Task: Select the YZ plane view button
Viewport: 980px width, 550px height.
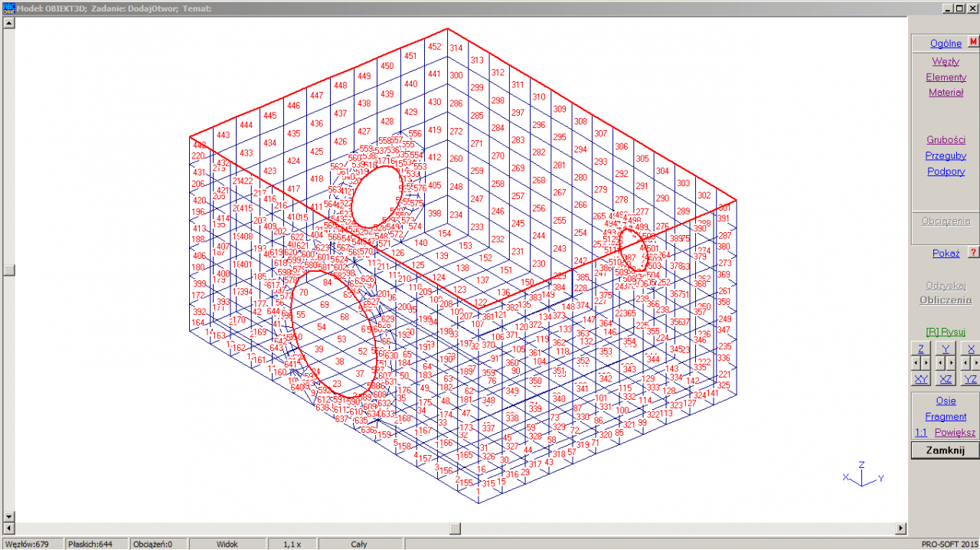Action: (970, 379)
